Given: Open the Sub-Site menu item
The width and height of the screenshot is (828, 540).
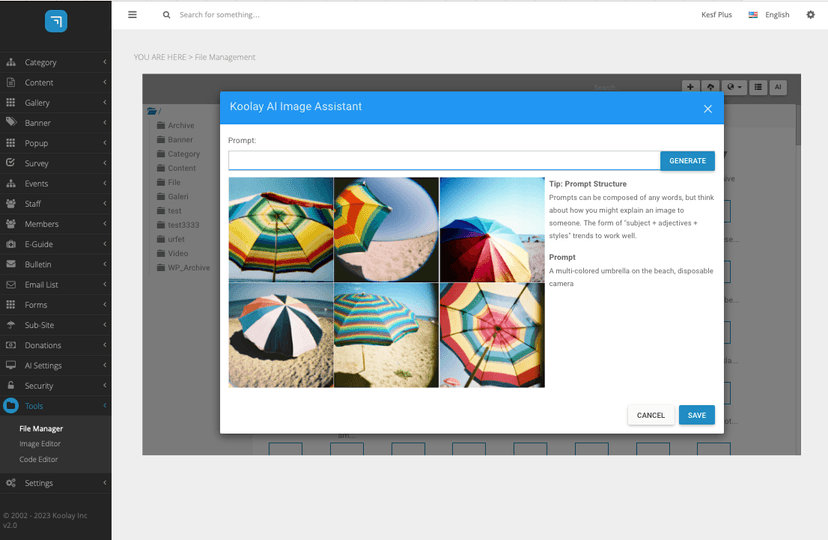Looking at the screenshot, I should [x=55, y=325].
